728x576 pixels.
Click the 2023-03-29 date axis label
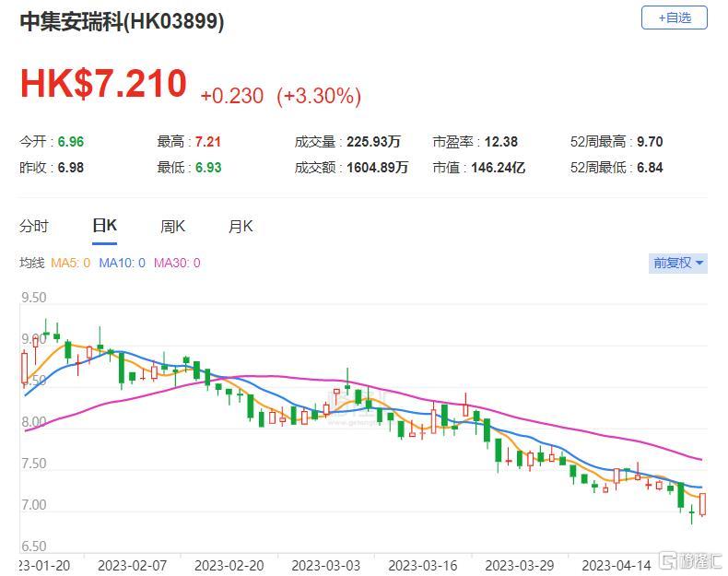tap(520, 566)
